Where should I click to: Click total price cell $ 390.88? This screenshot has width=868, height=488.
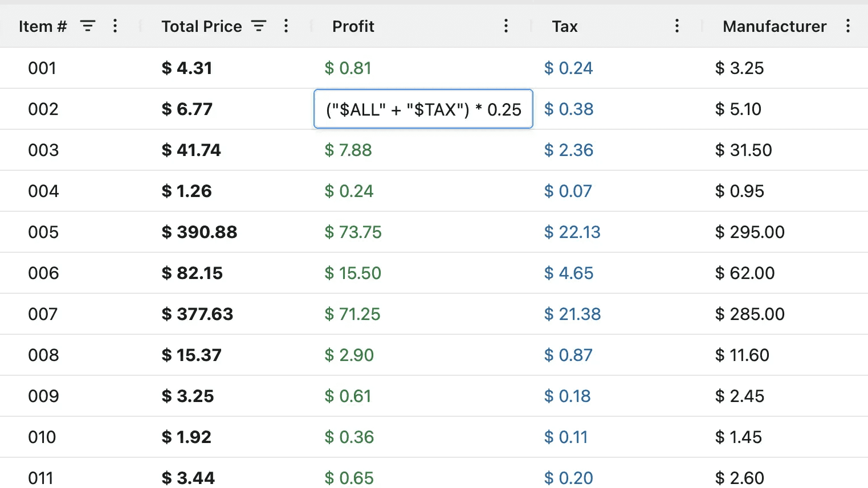pyautogui.click(x=199, y=232)
